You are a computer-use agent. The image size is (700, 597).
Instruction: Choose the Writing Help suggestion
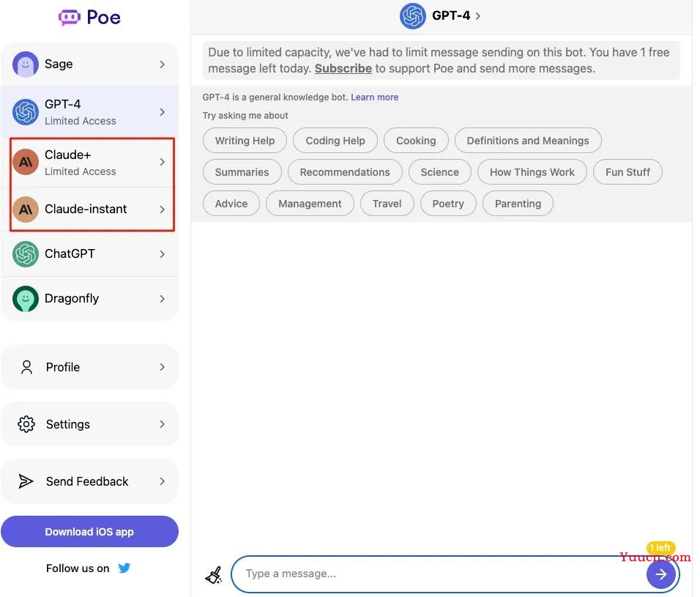(x=245, y=141)
